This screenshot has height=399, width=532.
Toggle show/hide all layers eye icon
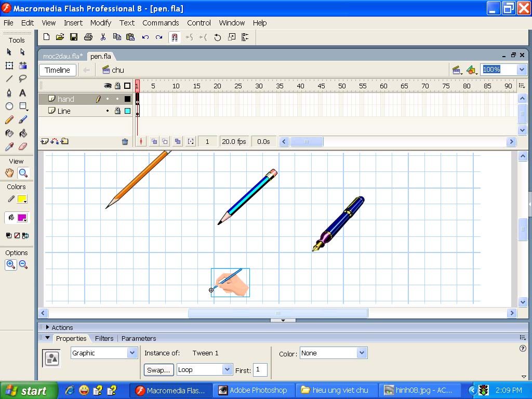click(x=108, y=86)
